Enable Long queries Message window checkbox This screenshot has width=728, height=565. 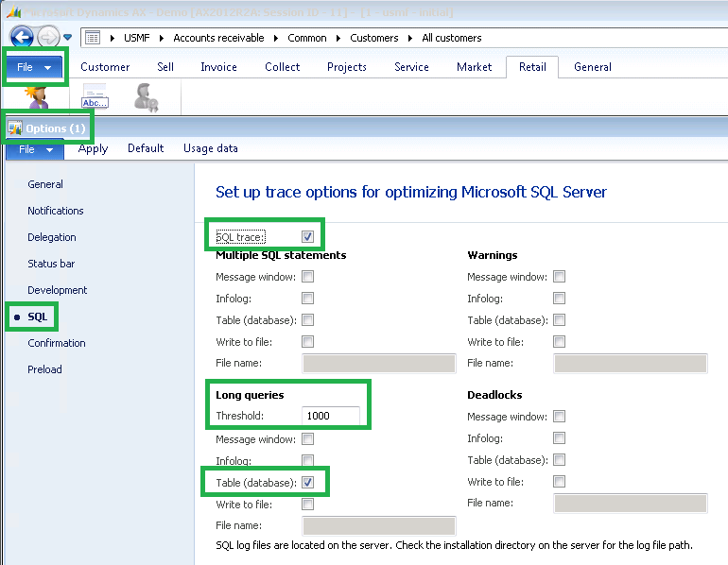click(308, 439)
